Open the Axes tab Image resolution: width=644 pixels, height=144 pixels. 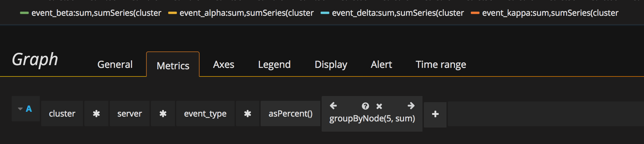pyautogui.click(x=224, y=64)
